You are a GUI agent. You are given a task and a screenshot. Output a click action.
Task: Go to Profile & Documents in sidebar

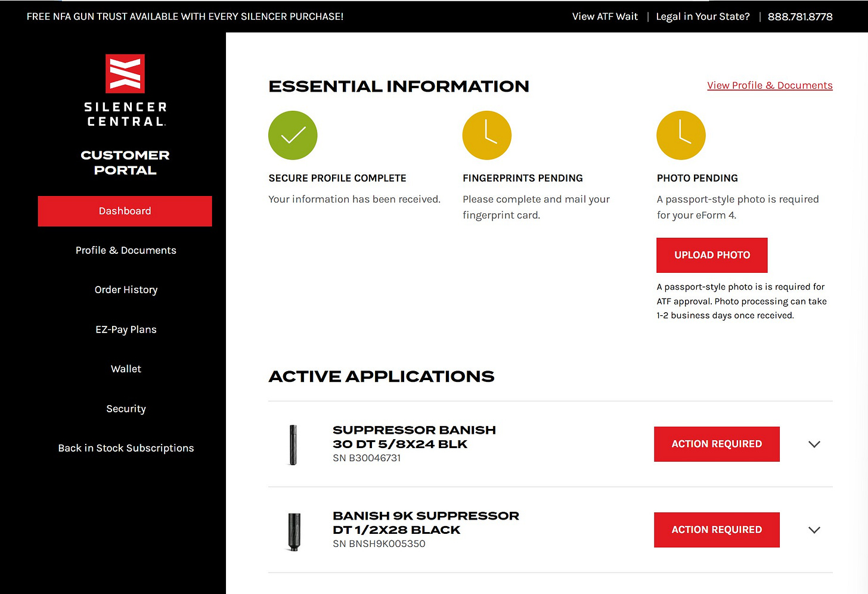126,250
